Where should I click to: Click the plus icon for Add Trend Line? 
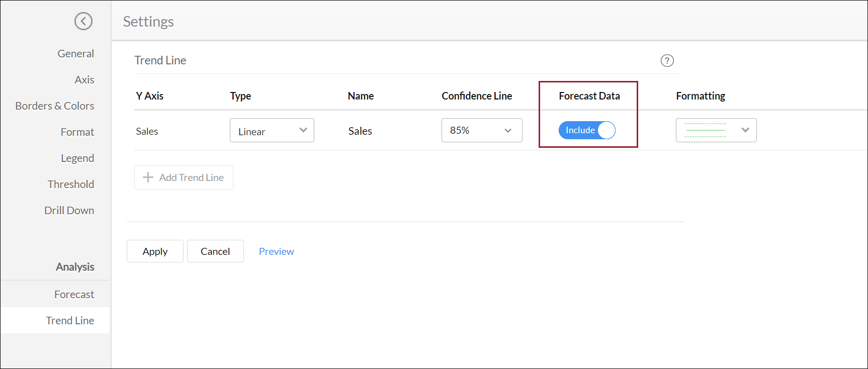[148, 177]
